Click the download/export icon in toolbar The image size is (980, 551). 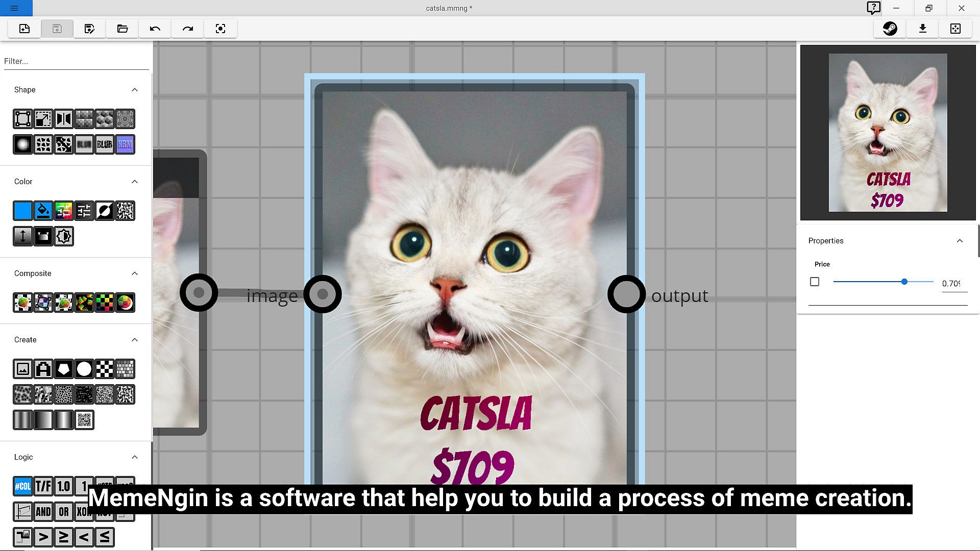(922, 29)
